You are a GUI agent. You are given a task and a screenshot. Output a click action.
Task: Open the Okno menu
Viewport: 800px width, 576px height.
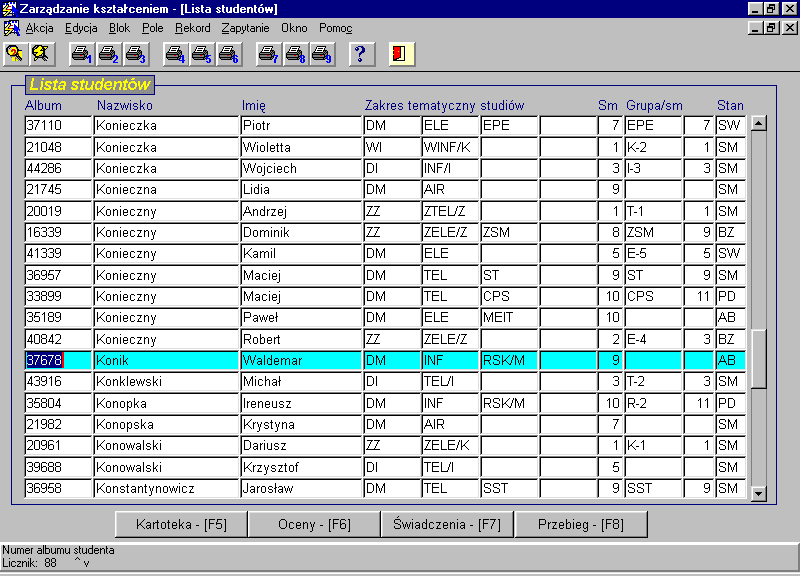point(294,28)
